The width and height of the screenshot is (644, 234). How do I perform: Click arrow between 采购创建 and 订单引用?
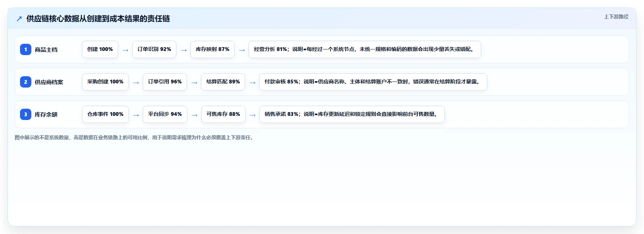[136, 83]
